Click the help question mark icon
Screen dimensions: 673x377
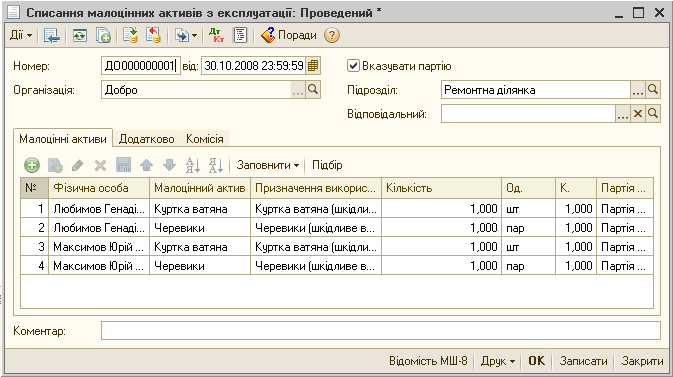point(332,35)
